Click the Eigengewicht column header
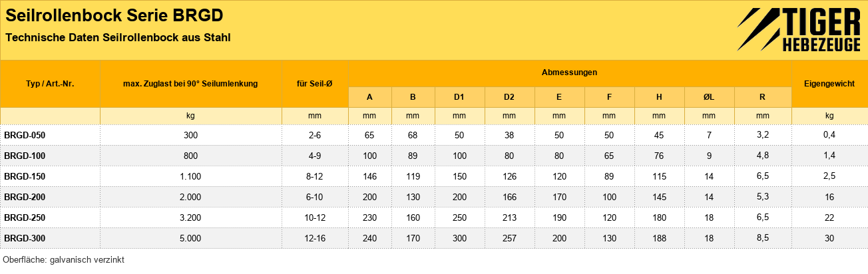This screenshot has height=274, width=868. tap(829, 84)
